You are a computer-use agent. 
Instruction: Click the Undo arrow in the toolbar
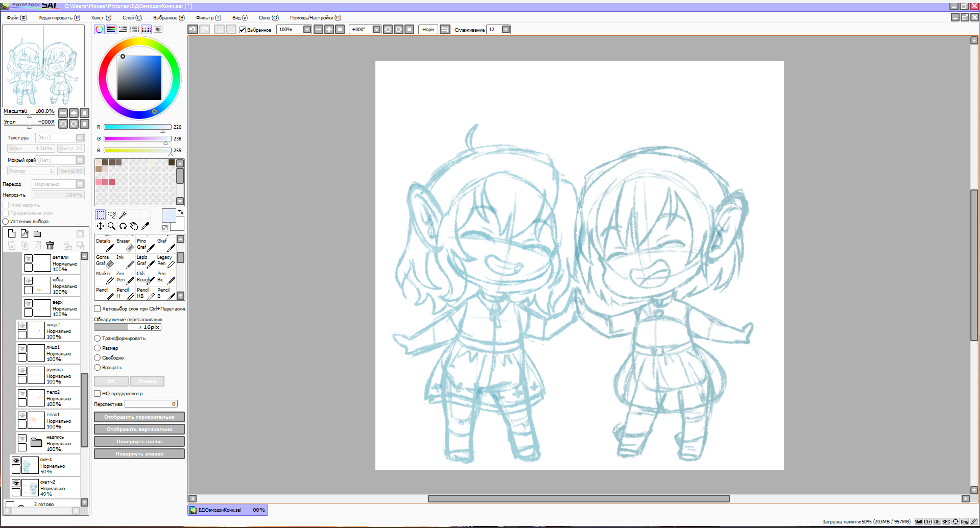(193, 30)
